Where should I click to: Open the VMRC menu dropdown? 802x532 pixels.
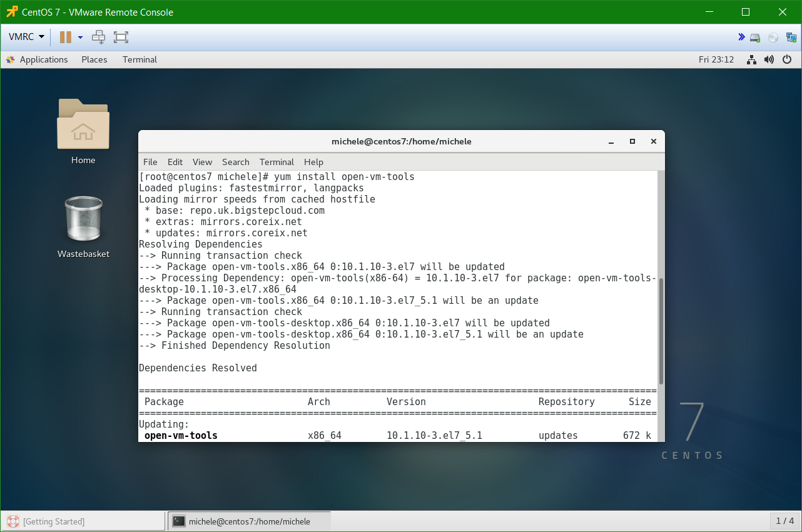click(26, 37)
